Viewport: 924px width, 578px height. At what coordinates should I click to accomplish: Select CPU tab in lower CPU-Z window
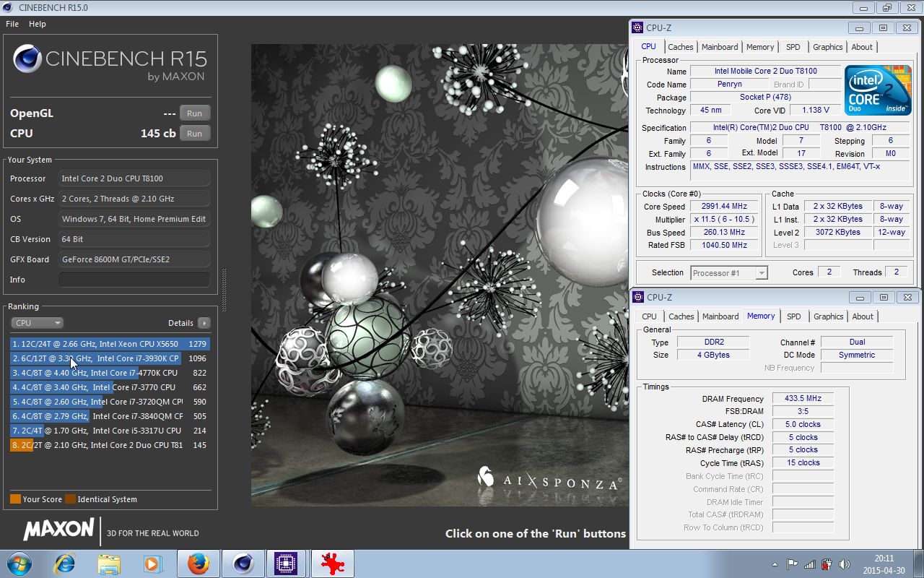[650, 316]
